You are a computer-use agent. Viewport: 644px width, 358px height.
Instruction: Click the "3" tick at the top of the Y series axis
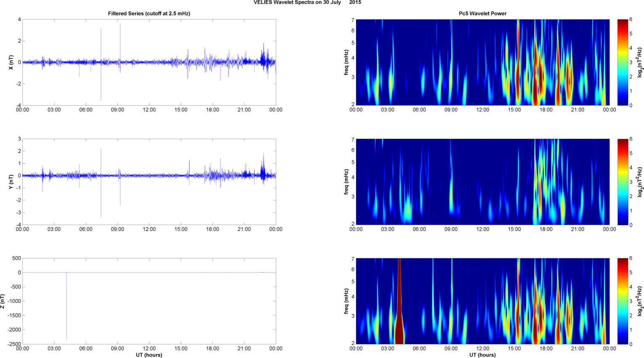pyautogui.click(x=19, y=139)
